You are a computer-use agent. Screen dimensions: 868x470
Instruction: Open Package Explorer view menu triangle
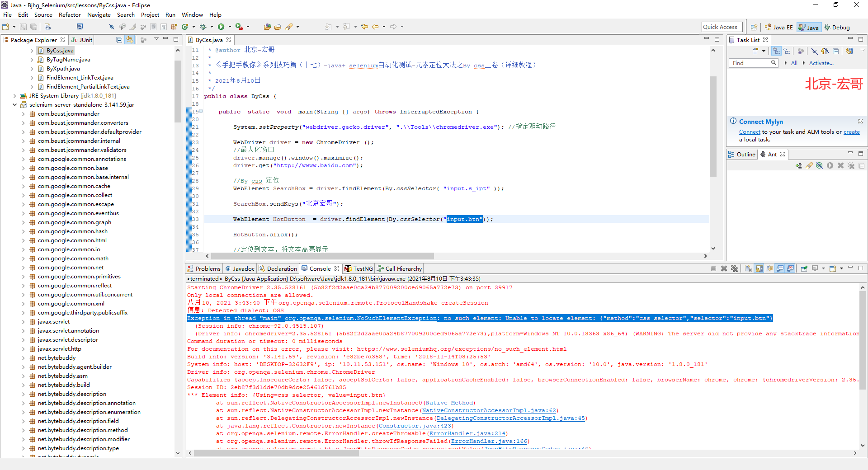tap(156, 40)
